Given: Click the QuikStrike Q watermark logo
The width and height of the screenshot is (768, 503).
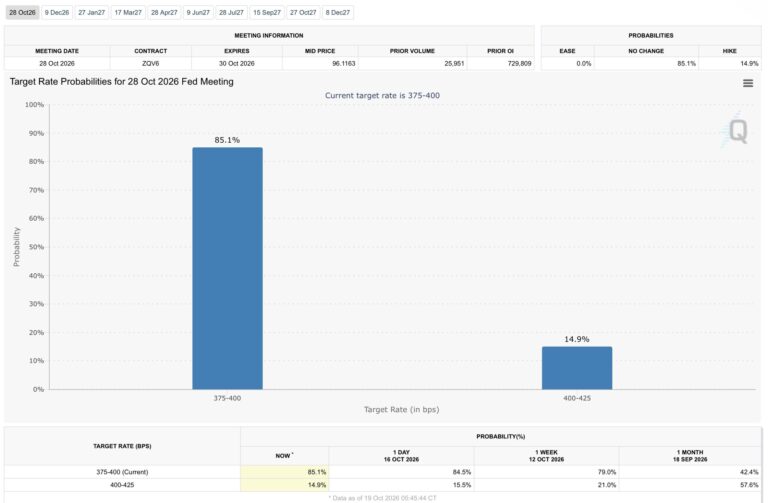Looking at the screenshot, I should (x=736, y=130).
